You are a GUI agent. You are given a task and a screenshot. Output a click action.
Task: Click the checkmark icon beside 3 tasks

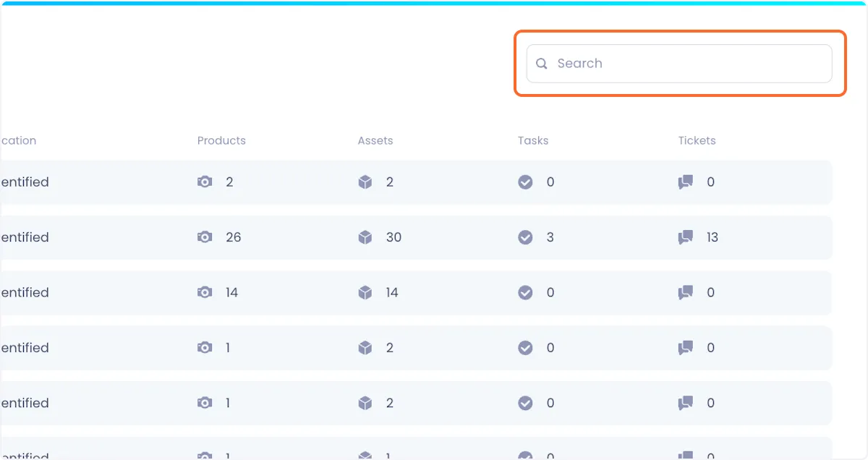coord(526,237)
